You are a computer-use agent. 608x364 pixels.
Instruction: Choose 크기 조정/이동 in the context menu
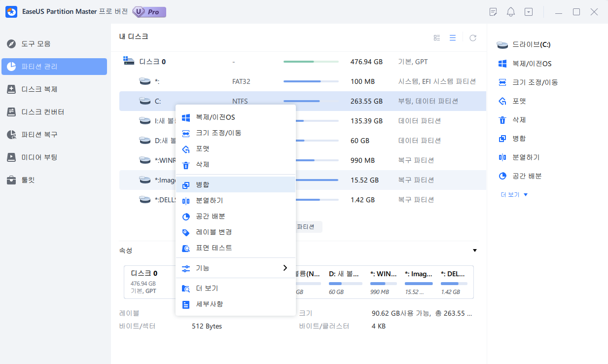(x=236, y=133)
